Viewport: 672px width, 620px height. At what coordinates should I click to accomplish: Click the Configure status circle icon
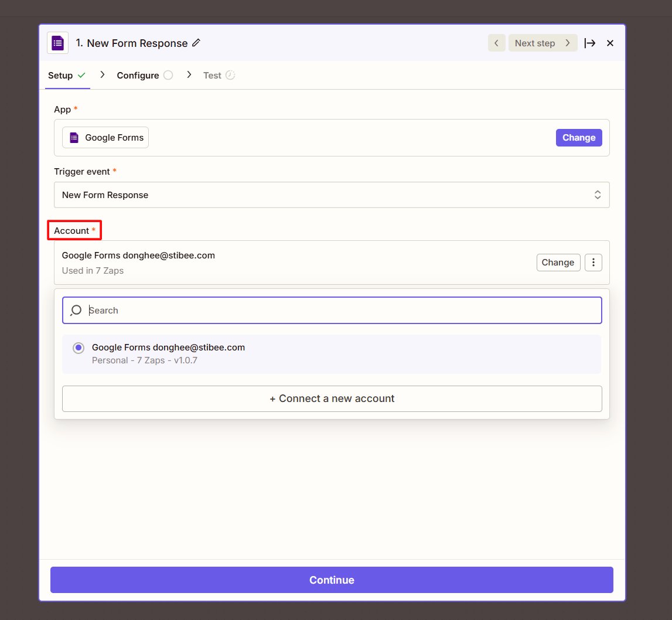[x=168, y=75]
